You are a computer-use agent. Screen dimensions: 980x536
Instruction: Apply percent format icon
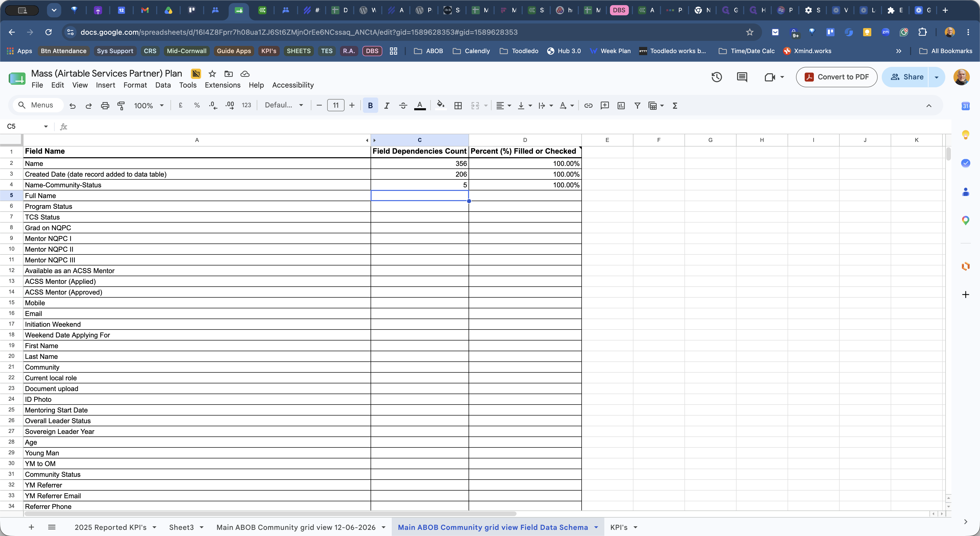pyautogui.click(x=197, y=105)
